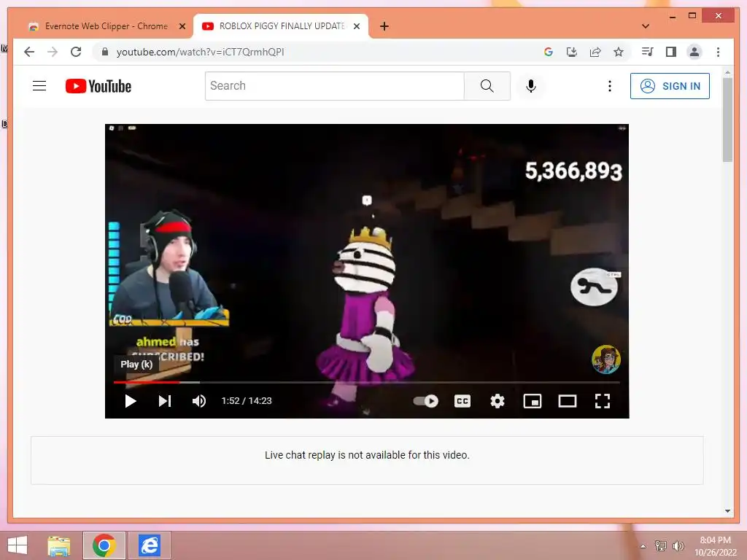Expand the tab search chevron

646,26
